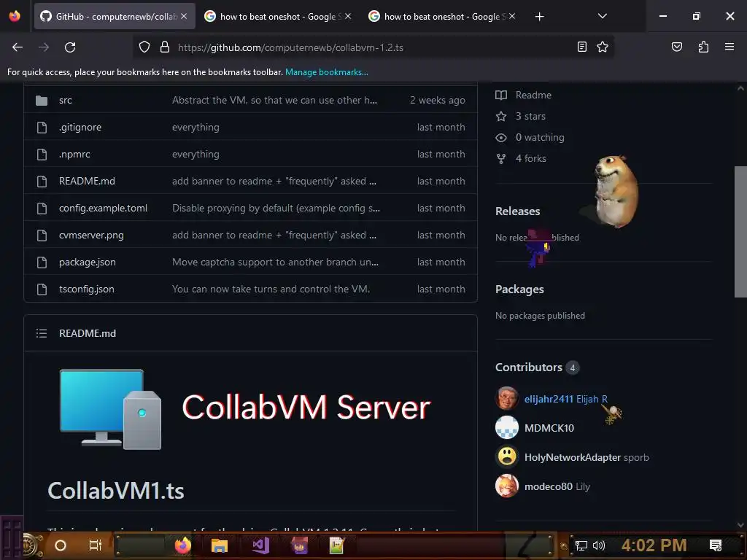Image resolution: width=747 pixels, height=560 pixels.
Task: Go back to the previous page
Action: click(18, 47)
